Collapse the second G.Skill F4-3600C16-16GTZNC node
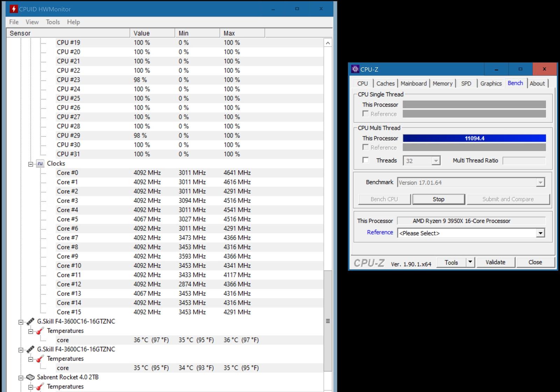The height and width of the screenshot is (392, 560). pos(21,350)
